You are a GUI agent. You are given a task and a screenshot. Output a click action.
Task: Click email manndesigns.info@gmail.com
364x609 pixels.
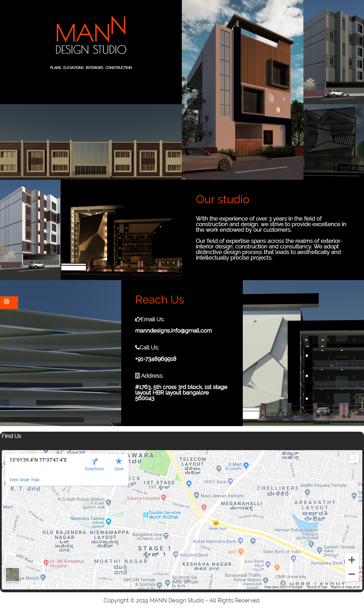pos(173,331)
